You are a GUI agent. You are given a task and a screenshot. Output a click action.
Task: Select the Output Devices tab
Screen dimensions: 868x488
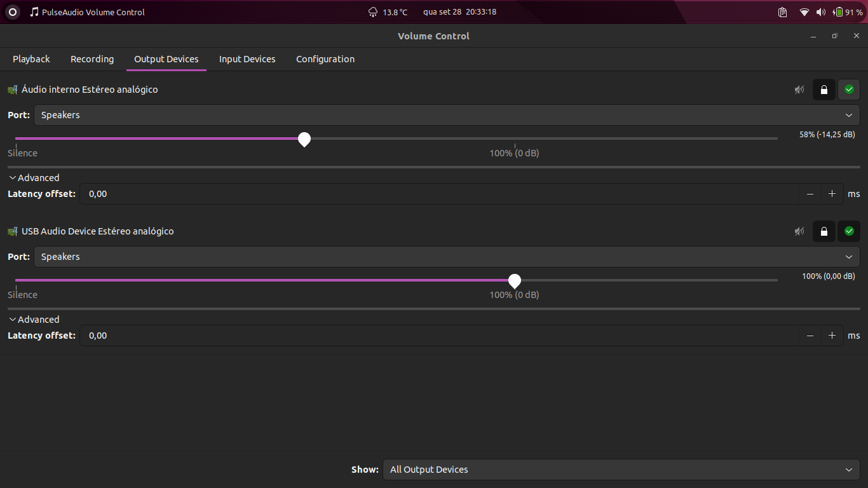tap(166, 59)
